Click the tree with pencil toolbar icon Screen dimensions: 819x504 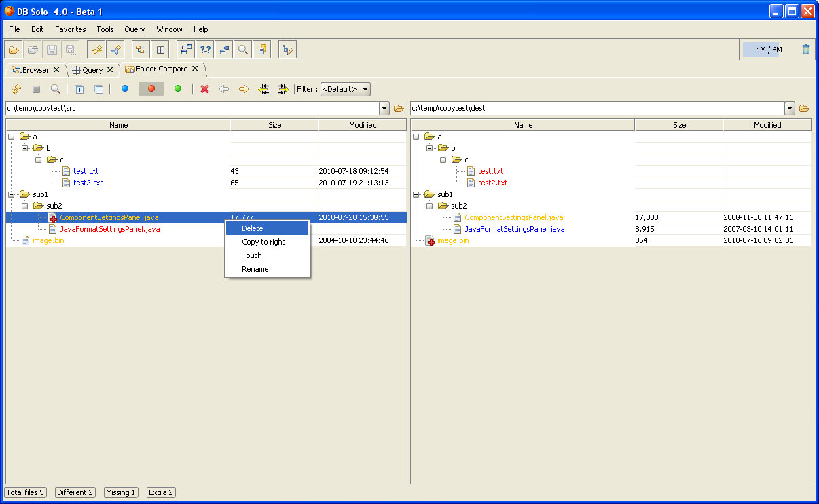click(x=287, y=49)
